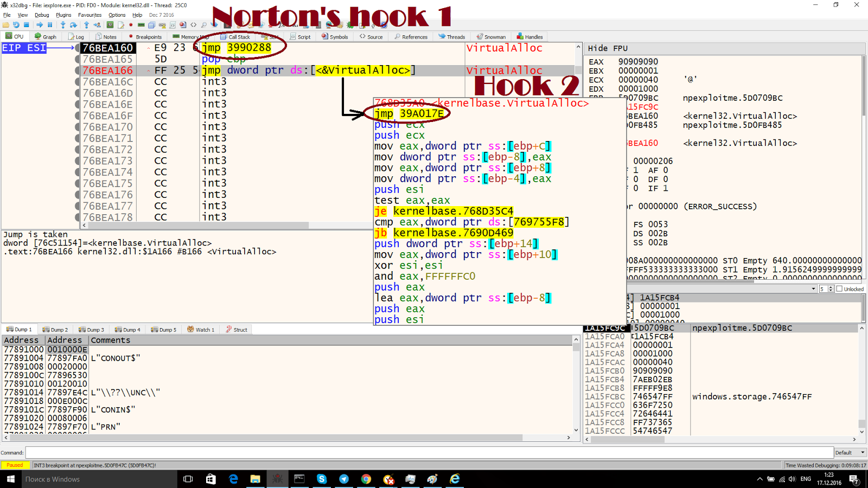The image size is (868, 488).
Task: Open Skype from the taskbar
Action: point(322,479)
